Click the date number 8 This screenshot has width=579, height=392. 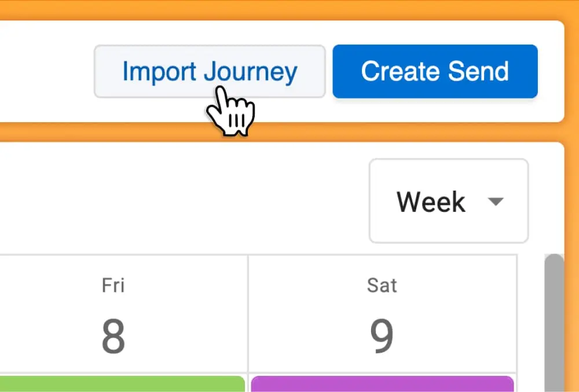[113, 336]
